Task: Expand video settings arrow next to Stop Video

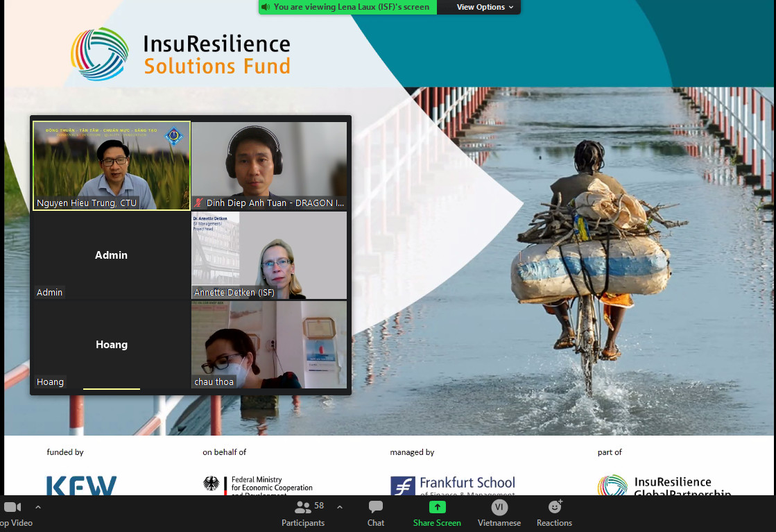Action: tap(38, 507)
